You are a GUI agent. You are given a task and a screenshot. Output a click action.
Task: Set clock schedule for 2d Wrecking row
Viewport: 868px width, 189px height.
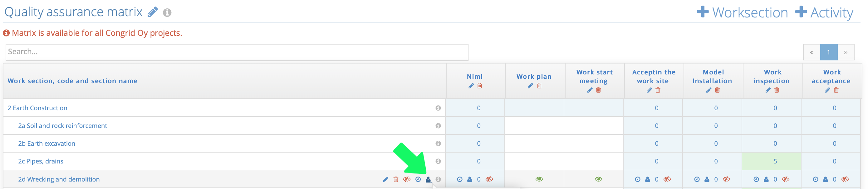tap(418, 180)
